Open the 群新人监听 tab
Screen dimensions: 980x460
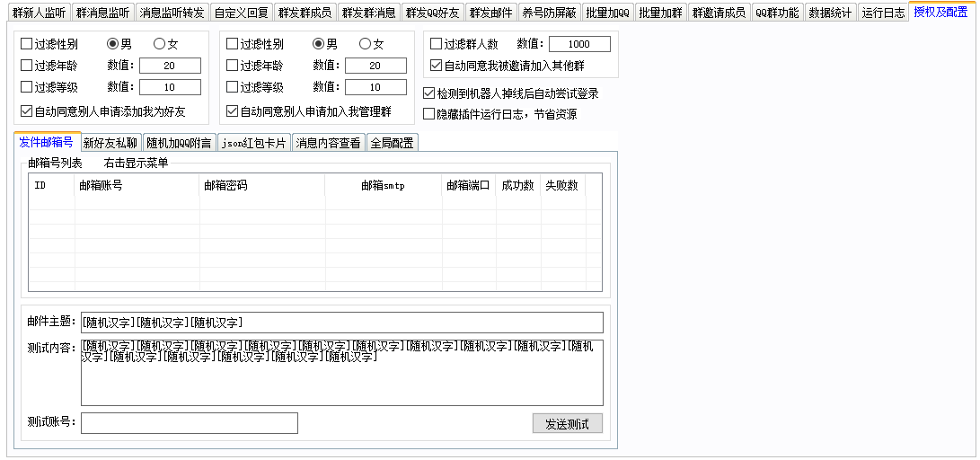[x=38, y=13]
